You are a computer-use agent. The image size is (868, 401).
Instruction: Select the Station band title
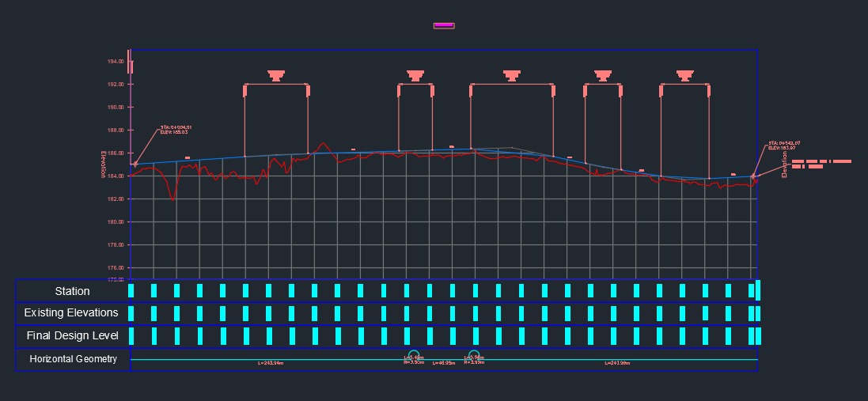[x=72, y=291]
